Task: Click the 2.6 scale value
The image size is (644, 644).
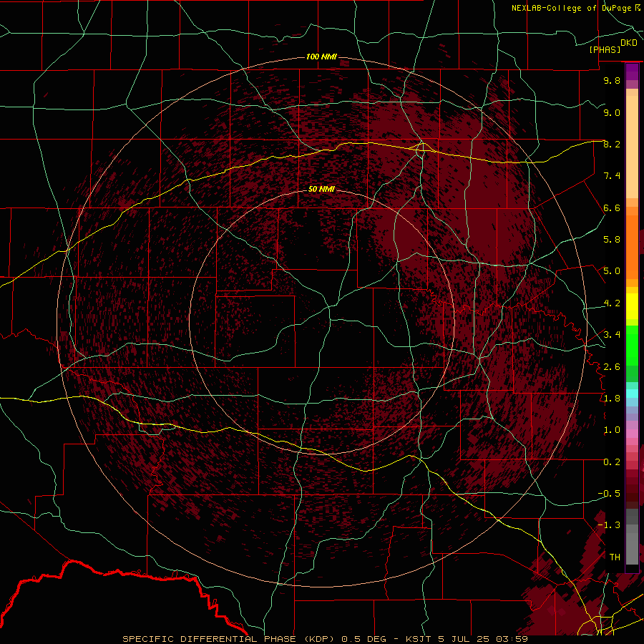Action: click(612, 367)
